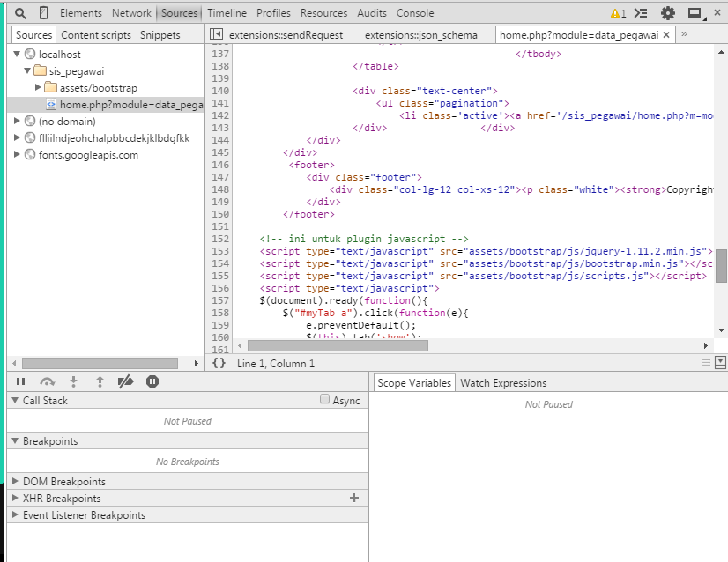Expand the fonts.googleapis.com node
The height and width of the screenshot is (562, 728).
point(17,154)
